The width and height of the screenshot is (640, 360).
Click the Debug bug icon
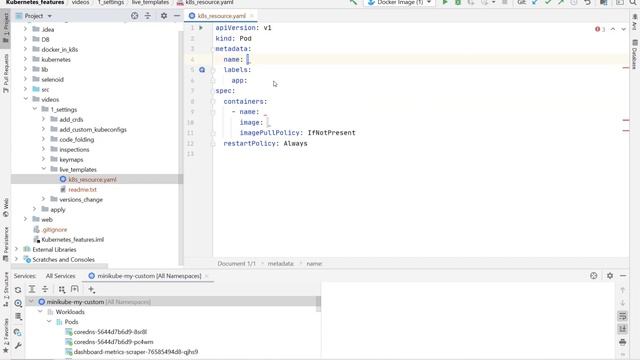click(458, 2)
